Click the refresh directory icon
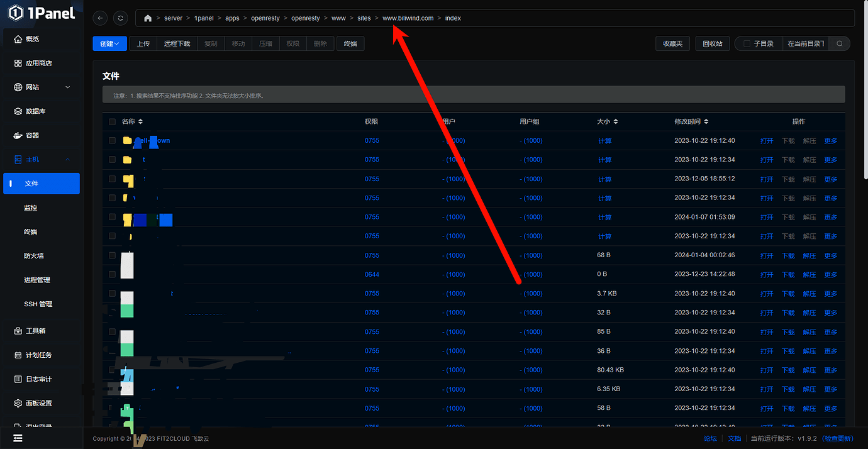This screenshot has width=868, height=449. [121, 18]
